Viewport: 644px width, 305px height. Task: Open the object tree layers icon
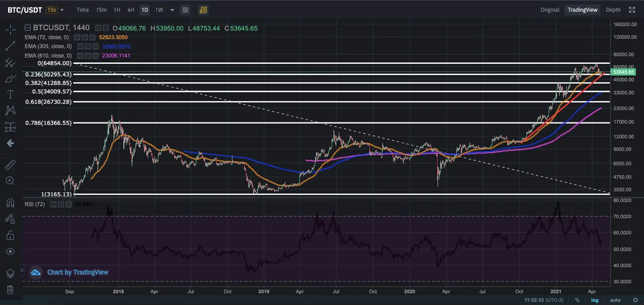[x=10, y=273]
